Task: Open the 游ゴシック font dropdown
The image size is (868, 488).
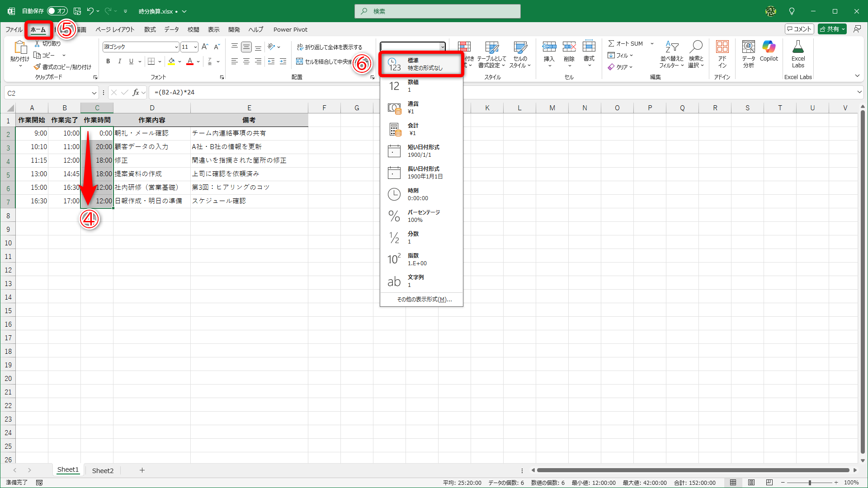Action: 176,47
